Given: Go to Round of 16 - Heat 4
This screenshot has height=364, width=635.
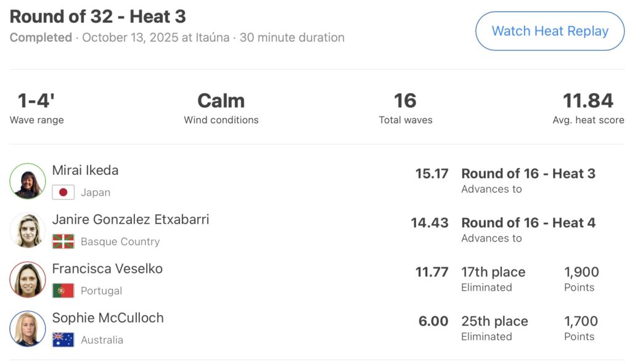Looking at the screenshot, I should tap(528, 223).
